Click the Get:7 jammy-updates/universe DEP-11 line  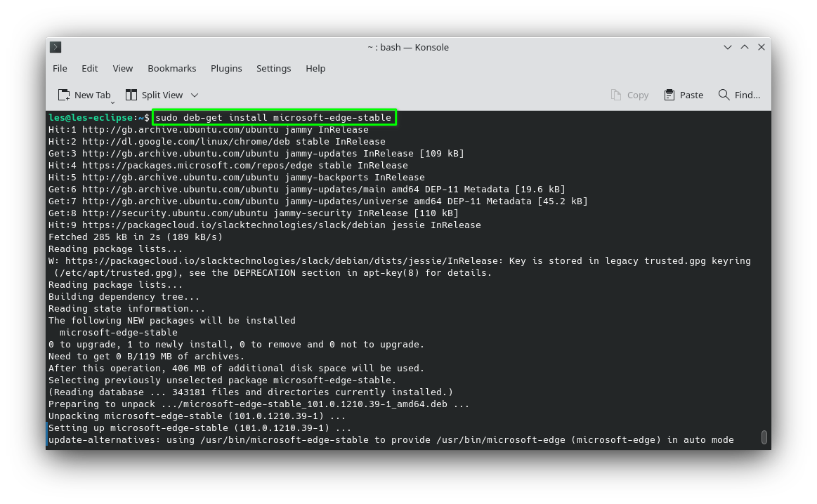pos(318,201)
